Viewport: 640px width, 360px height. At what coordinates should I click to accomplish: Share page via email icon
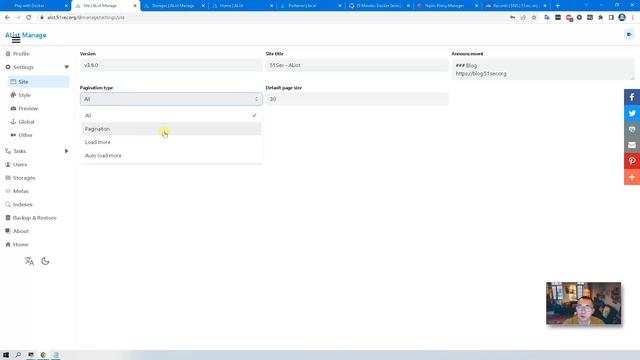point(632,145)
